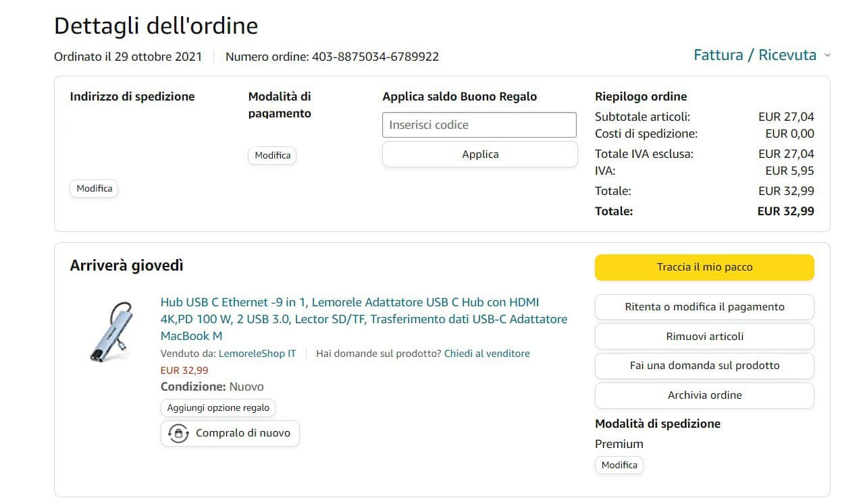Click the buy again circular arrows icon
Screen dimensions: 861x504
pos(178,433)
